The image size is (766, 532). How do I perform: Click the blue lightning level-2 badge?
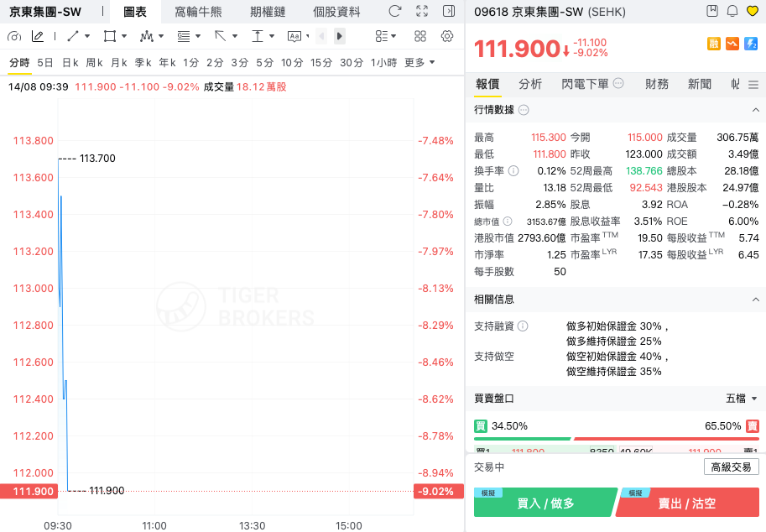pos(751,44)
